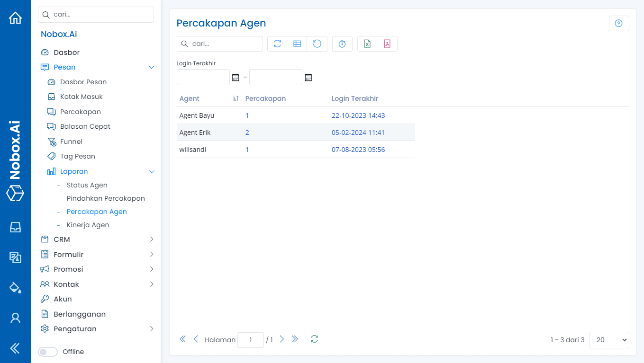
Task: Toggle sorting on the Agent column
Action: coord(236,98)
